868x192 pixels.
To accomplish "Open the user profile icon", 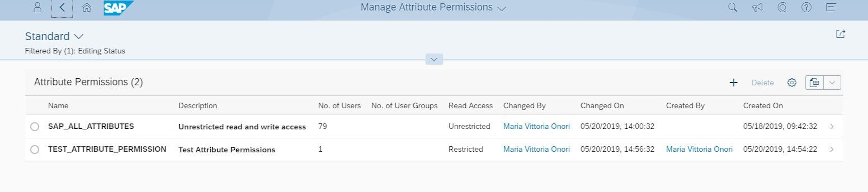I will tap(37, 7).
